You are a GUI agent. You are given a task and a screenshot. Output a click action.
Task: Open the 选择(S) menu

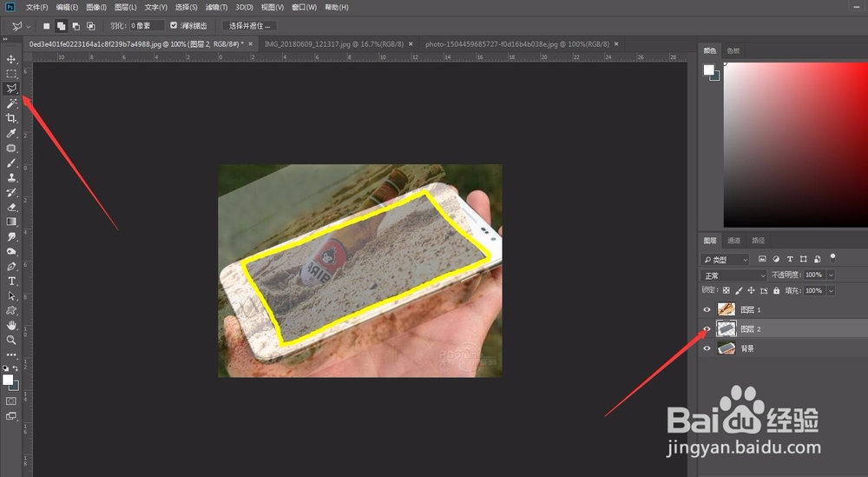point(186,7)
